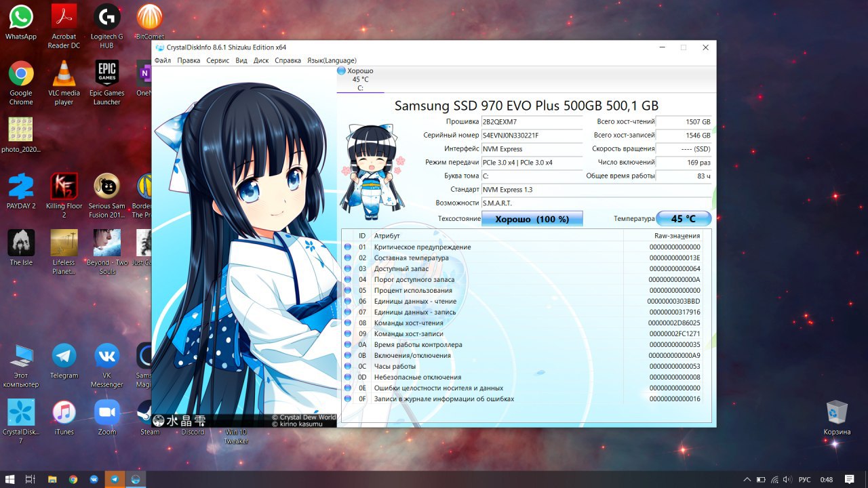This screenshot has height=488, width=868.
Task: Click Windows Start button
Action: [9, 479]
